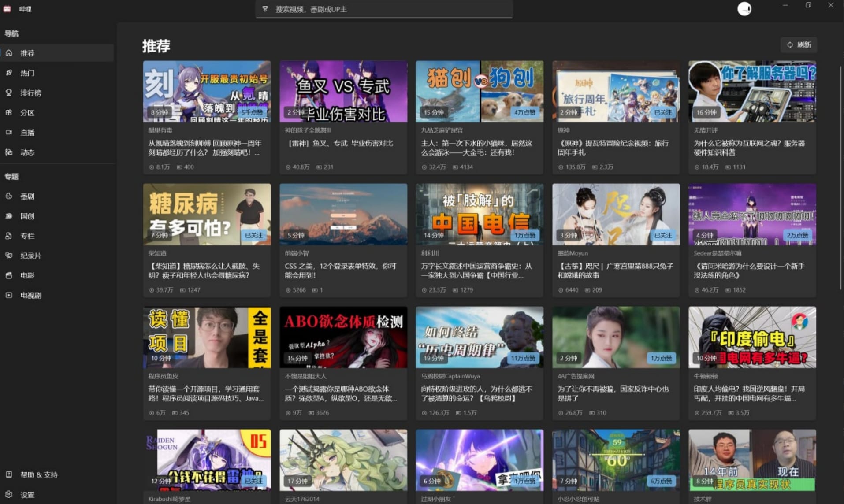Open the user avatar in title bar
Viewport: 844px width, 504px height.
point(744,9)
